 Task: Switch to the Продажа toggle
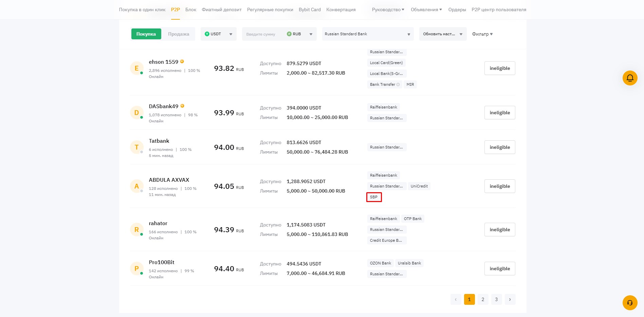(179, 34)
